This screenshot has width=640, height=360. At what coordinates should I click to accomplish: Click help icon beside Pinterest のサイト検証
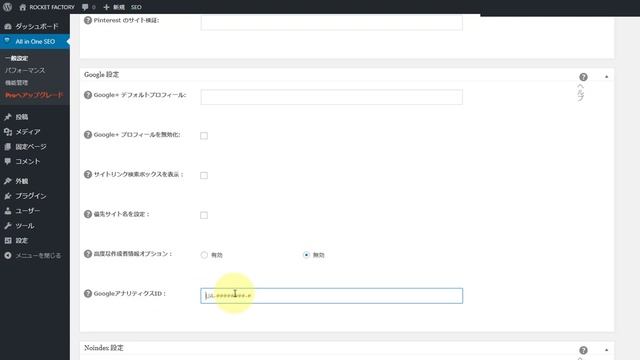(x=88, y=20)
